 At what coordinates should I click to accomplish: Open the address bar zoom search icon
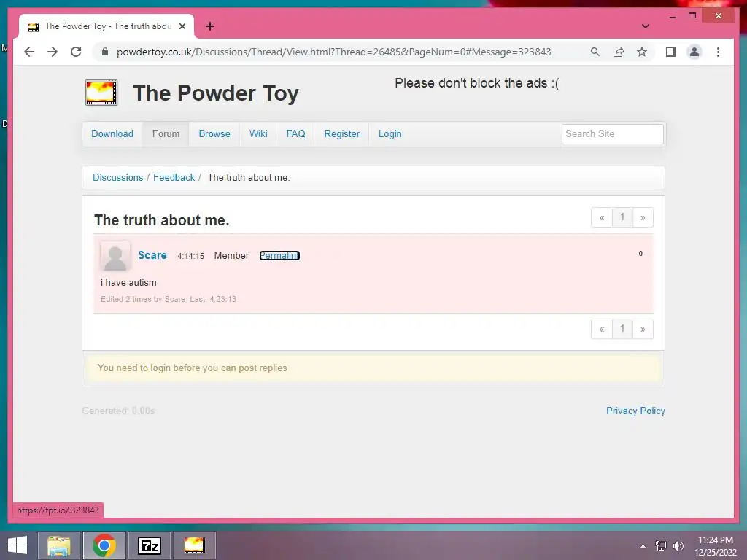coord(595,52)
